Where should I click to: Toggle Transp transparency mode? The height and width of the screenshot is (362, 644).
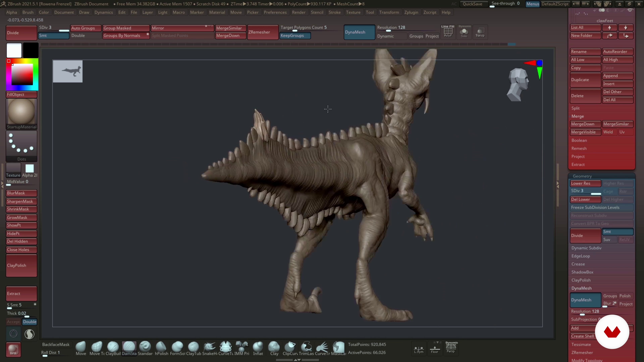480,32
